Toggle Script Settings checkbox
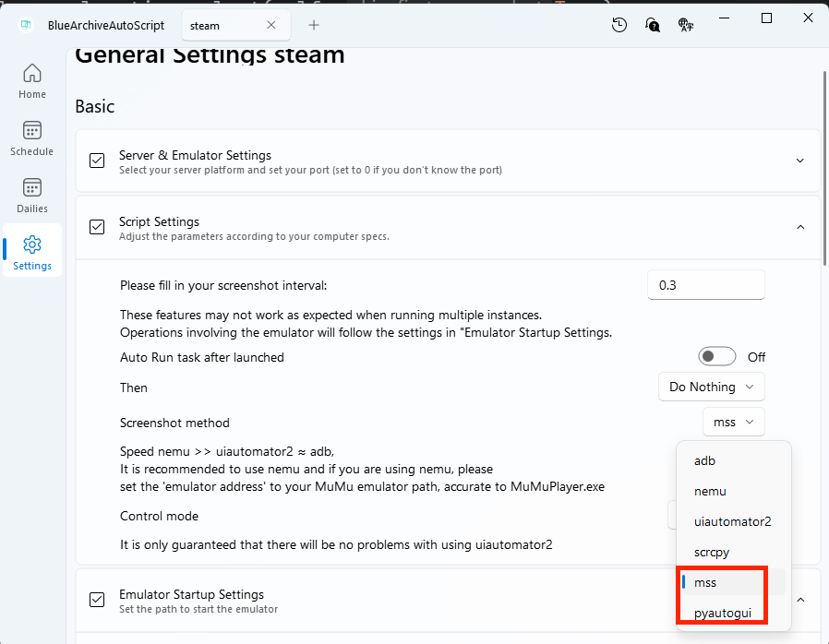 click(97, 227)
